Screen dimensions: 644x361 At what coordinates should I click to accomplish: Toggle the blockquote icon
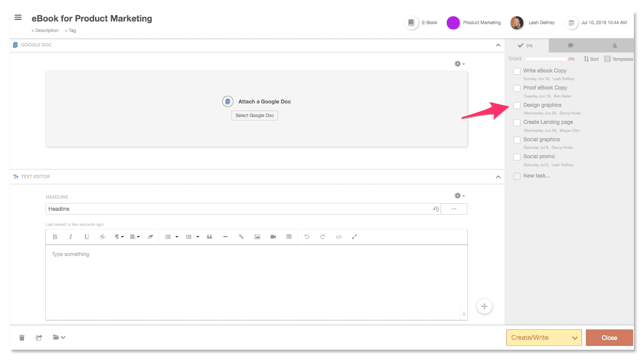click(x=210, y=237)
